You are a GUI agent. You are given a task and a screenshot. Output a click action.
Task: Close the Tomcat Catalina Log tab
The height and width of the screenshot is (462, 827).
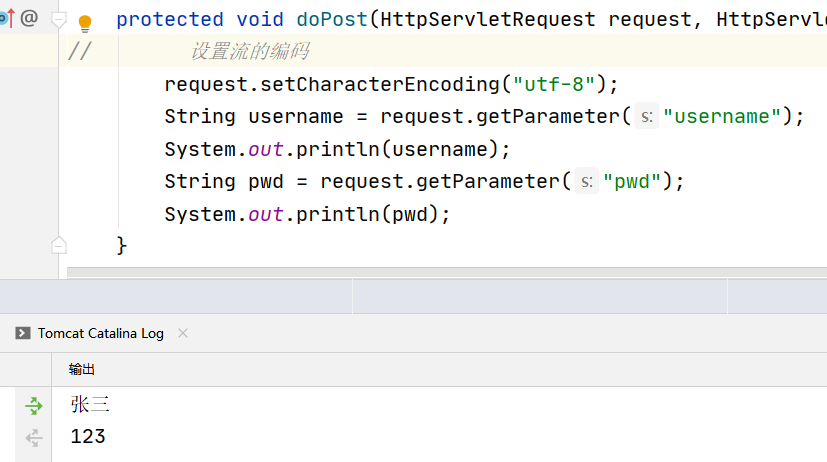pos(183,333)
